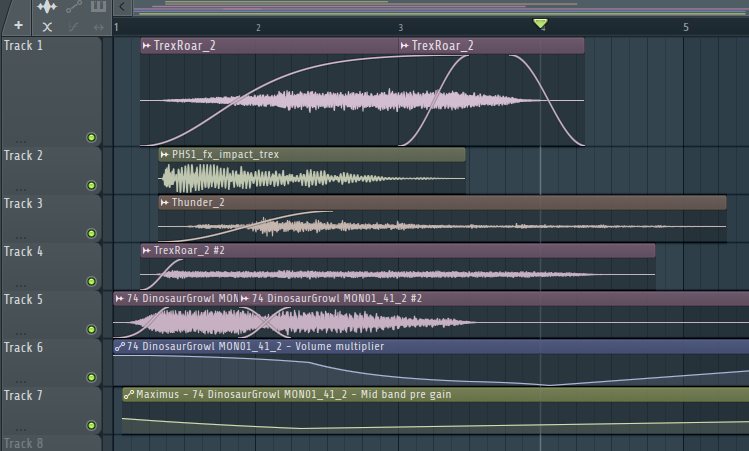Select the Track 4 header label
749x451 pixels.
23,251
